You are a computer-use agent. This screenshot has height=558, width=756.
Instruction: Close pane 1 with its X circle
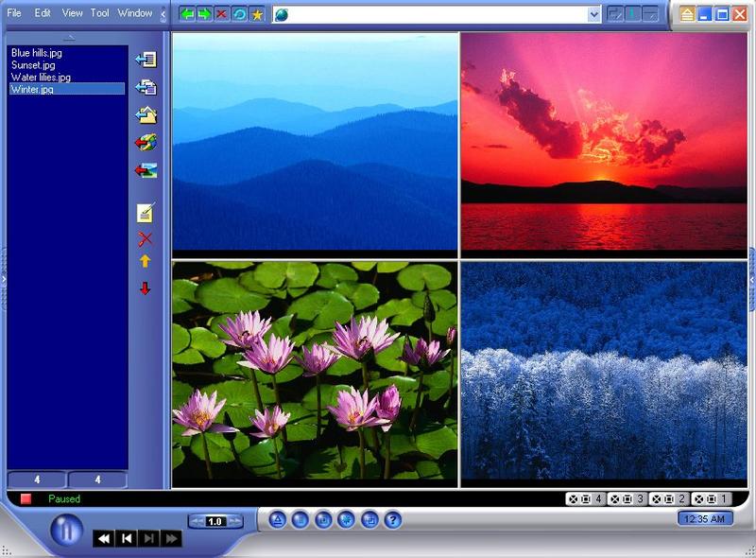pos(698,499)
